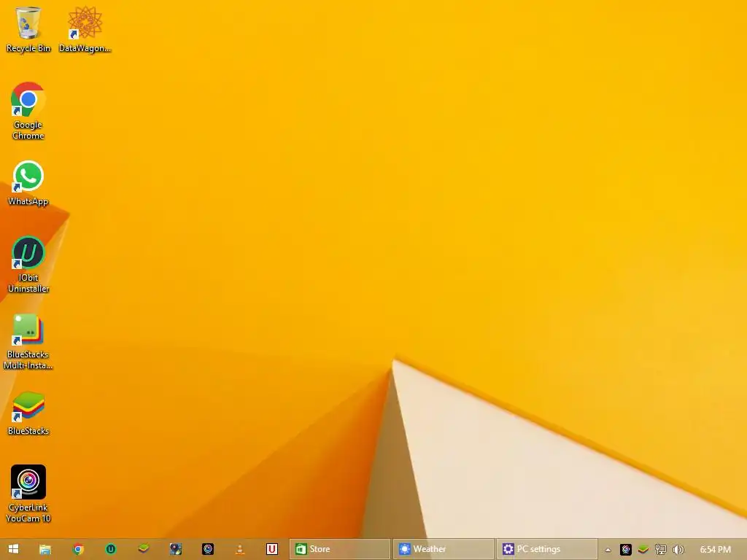The image size is (747, 560).
Task: Select the WhatsApp desktop shortcut
Action: pyautogui.click(x=28, y=183)
